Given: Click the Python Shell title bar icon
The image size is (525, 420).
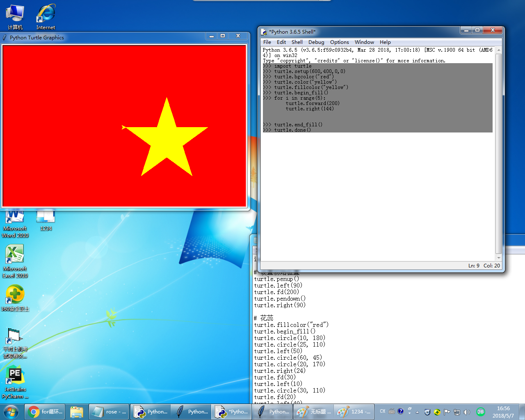Looking at the screenshot, I should pyautogui.click(x=264, y=32).
